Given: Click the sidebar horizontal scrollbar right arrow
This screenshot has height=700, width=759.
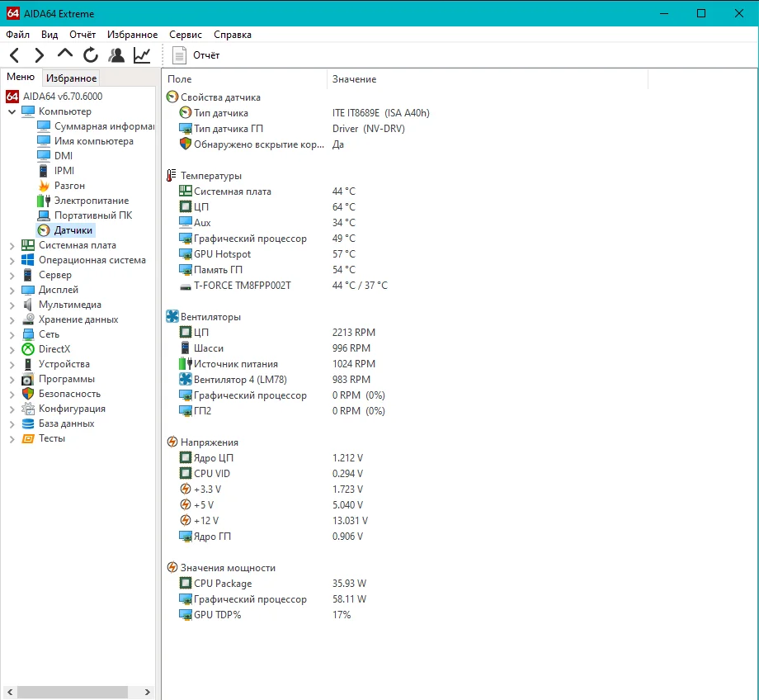Looking at the screenshot, I should 148,693.
